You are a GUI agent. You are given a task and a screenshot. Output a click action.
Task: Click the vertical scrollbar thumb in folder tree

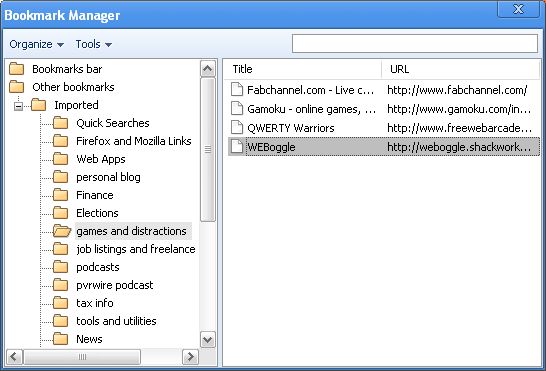pos(208,149)
